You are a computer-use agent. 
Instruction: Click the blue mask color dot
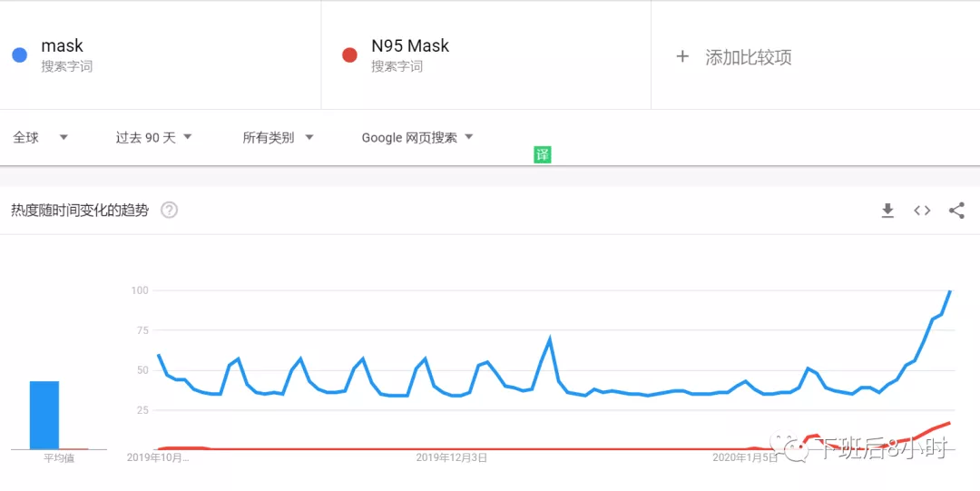pyautogui.click(x=19, y=55)
